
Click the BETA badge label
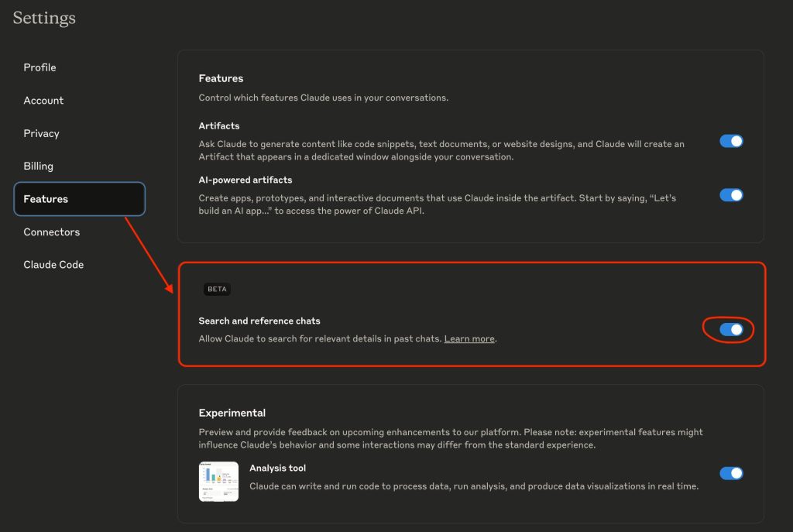[217, 290]
